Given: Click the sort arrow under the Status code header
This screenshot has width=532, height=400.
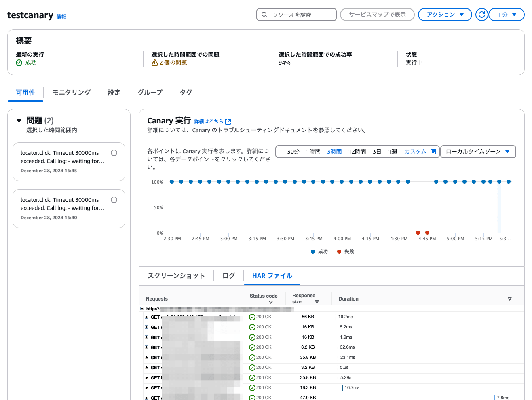Looking at the screenshot, I should pyautogui.click(x=271, y=302).
